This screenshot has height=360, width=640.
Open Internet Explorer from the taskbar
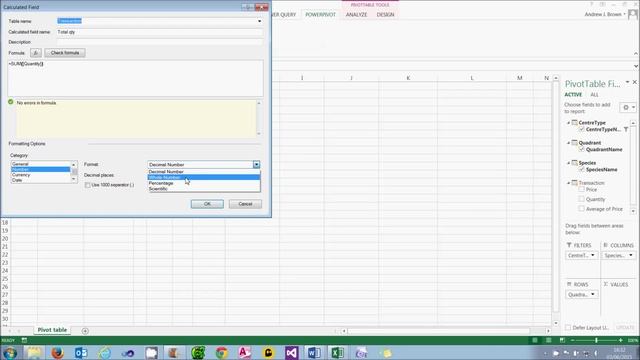pyautogui.click(x=104, y=353)
